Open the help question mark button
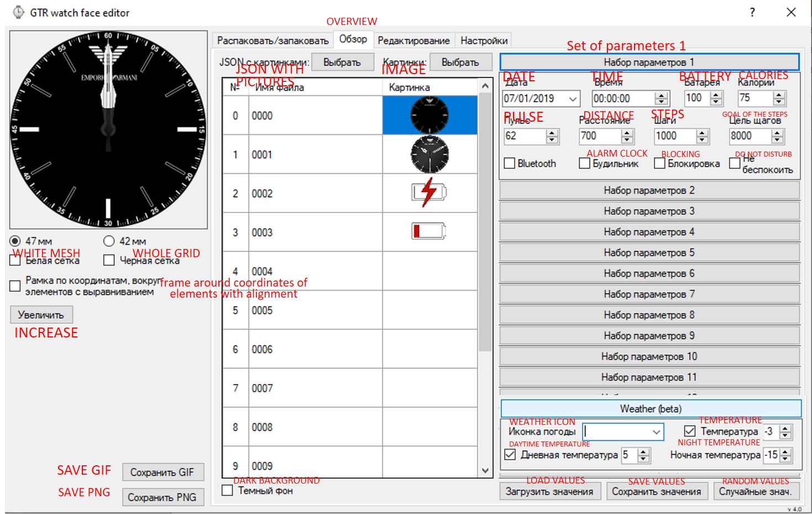The width and height of the screenshot is (812, 514). pyautogui.click(x=752, y=12)
